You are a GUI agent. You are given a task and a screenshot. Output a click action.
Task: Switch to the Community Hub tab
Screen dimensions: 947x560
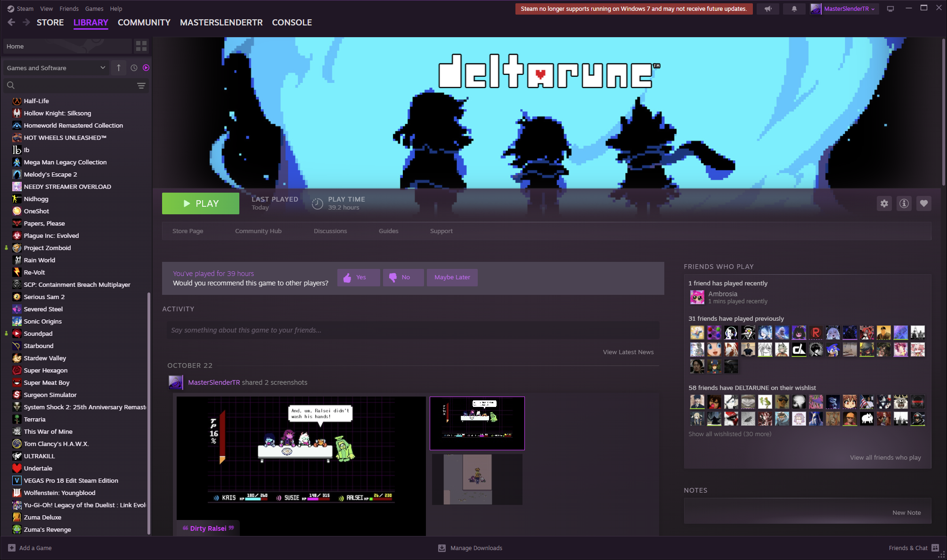coord(258,231)
